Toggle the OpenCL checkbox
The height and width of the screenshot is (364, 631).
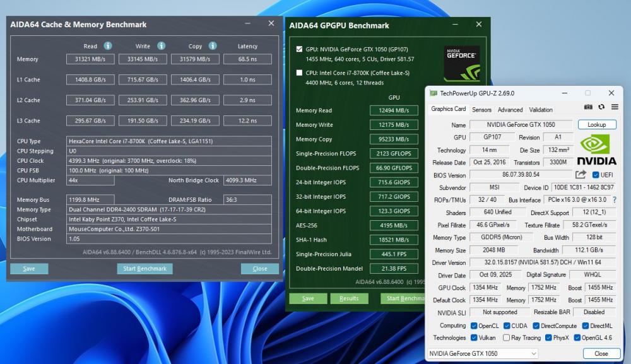pyautogui.click(x=474, y=326)
